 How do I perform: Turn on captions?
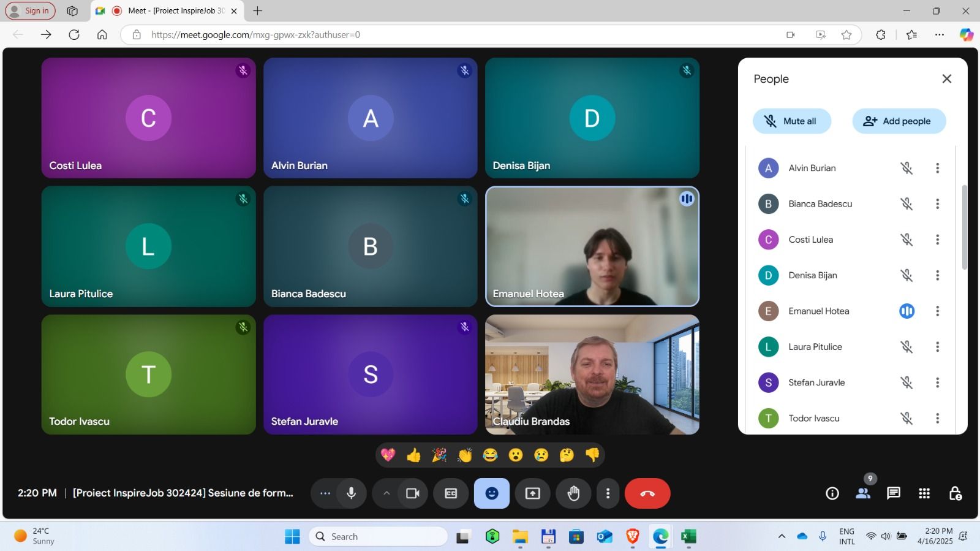(451, 493)
